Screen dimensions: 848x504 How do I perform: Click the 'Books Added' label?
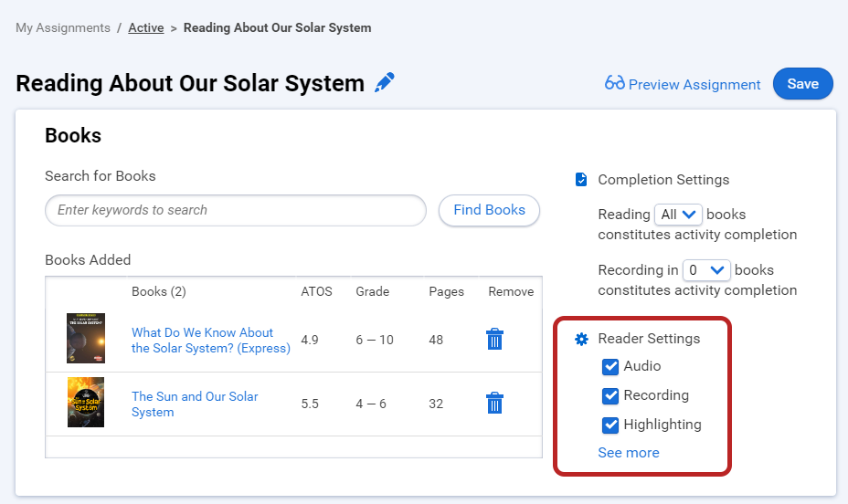coord(88,260)
